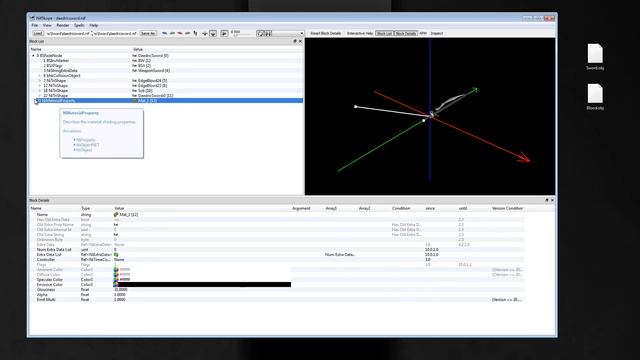
Task: Click the Emissive Color swatch
Action: pos(116,284)
